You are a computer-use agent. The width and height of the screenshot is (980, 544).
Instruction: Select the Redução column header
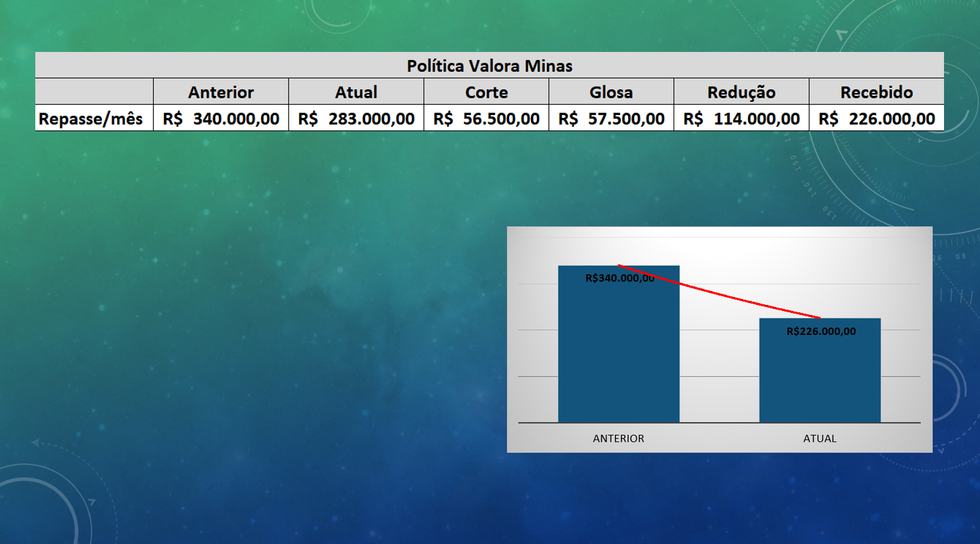(741, 92)
